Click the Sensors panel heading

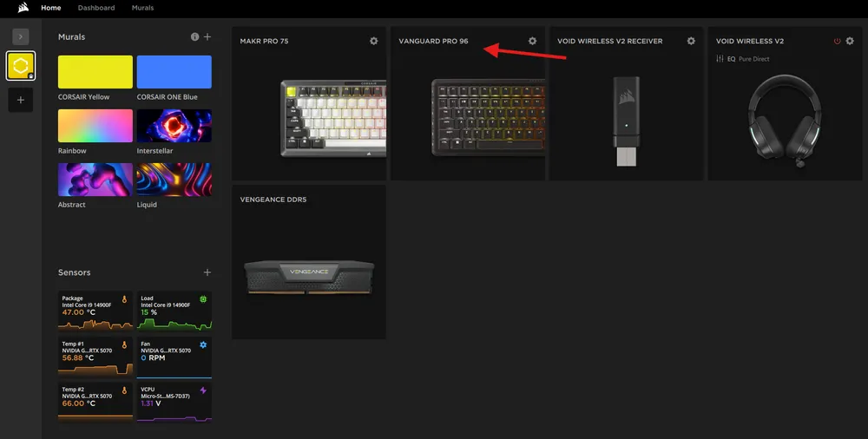(x=74, y=272)
